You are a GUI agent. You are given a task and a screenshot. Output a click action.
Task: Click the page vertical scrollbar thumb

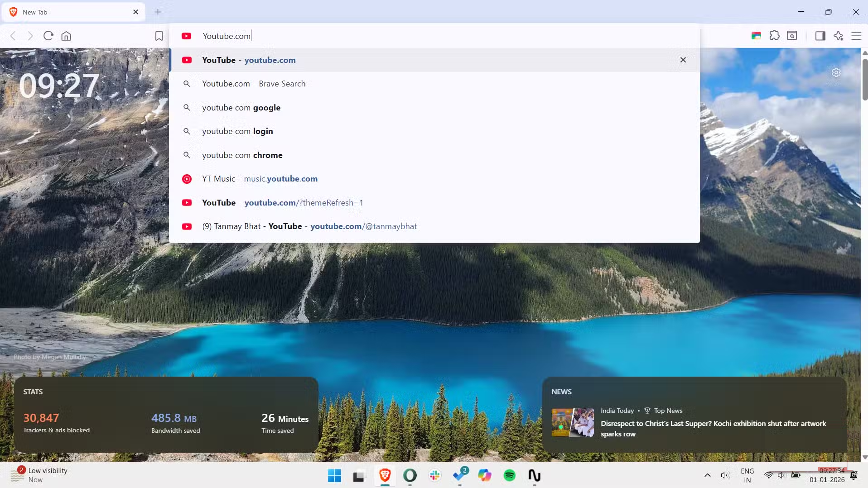(x=864, y=79)
